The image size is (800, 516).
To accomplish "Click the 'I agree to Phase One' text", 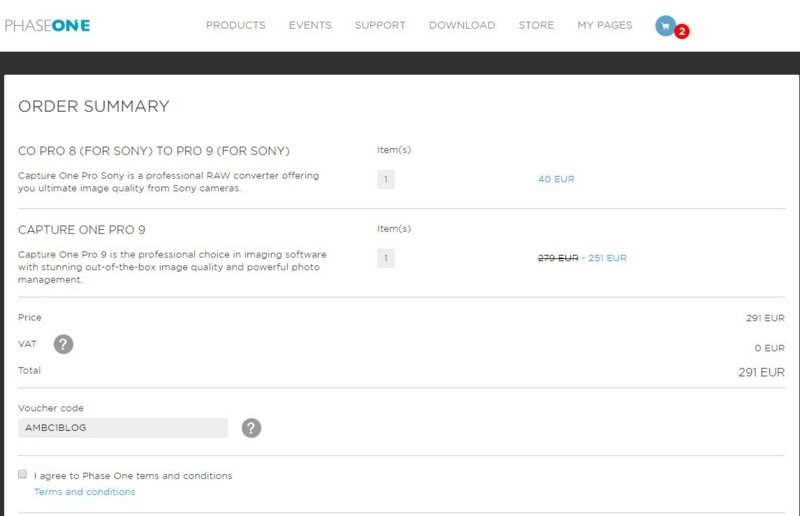I will [133, 476].
